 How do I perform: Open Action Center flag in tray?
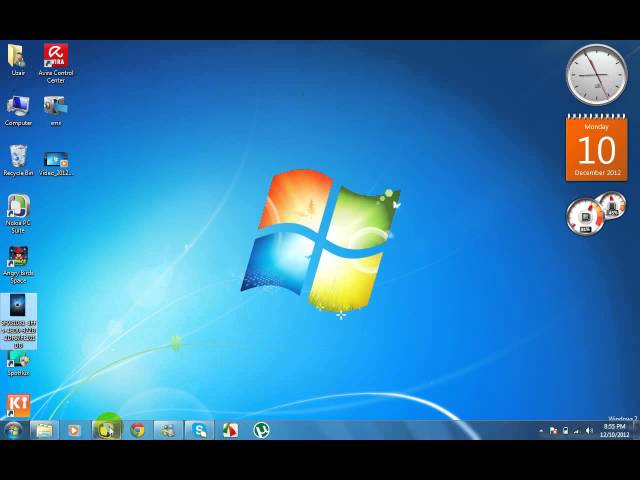(x=553, y=431)
